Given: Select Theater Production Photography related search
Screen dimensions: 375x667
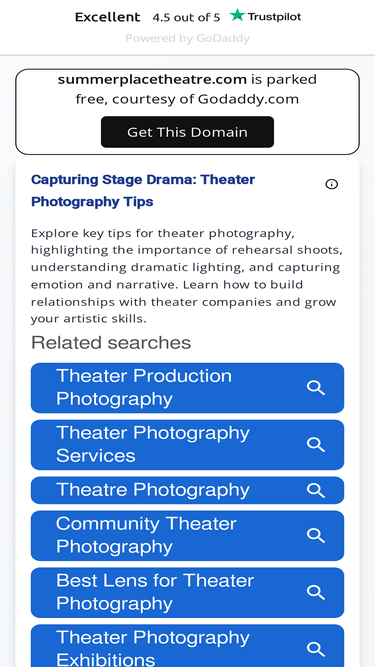Looking at the screenshot, I should point(188,388).
